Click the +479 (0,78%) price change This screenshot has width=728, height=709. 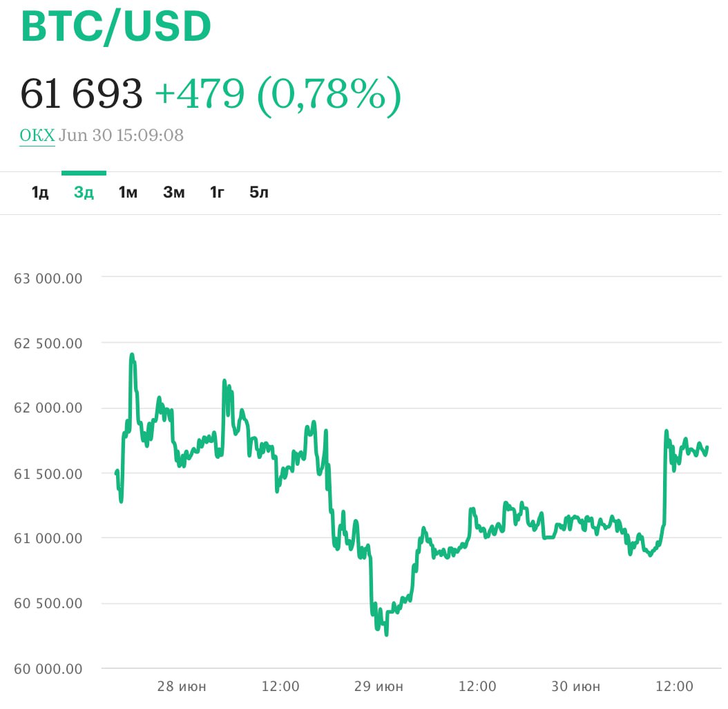point(277,93)
